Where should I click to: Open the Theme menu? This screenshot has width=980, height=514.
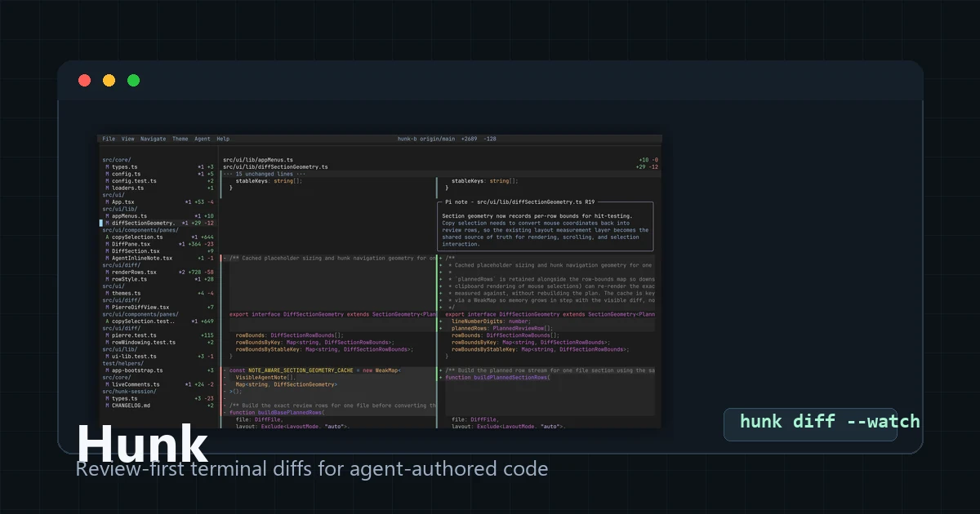pos(180,139)
